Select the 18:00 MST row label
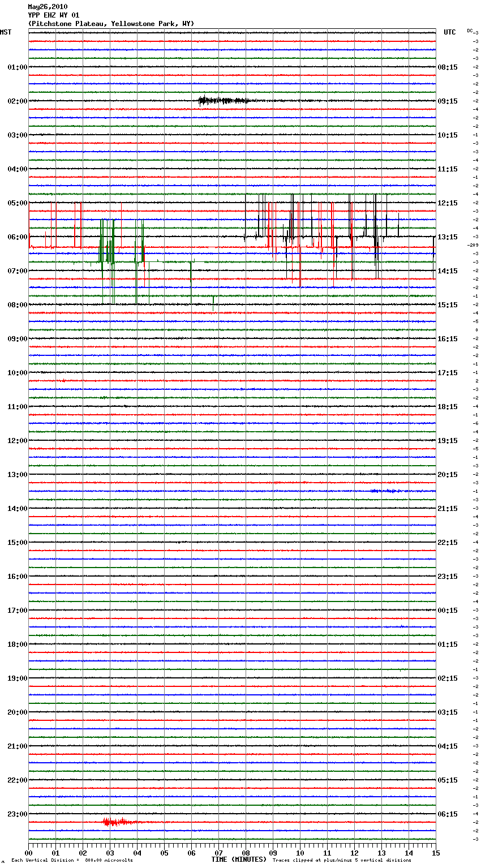 18,644
